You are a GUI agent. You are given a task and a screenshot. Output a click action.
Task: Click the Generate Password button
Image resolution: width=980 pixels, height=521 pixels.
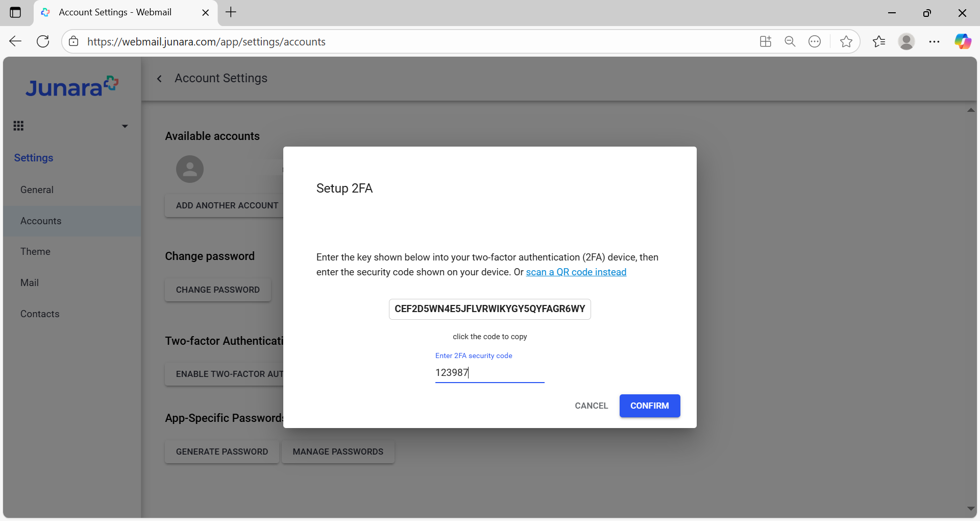point(222,452)
